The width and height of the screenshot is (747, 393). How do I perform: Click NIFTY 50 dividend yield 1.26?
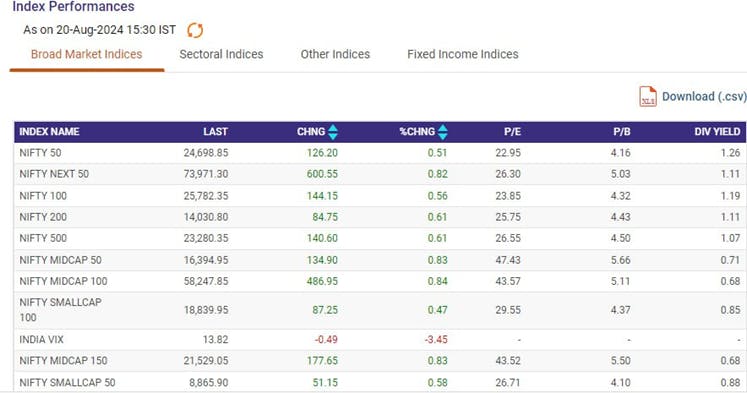730,153
